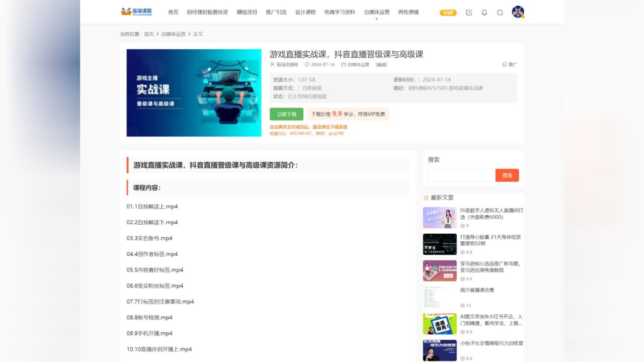Open article 亚马逊核心选品推广新攻略
This screenshot has width=644, height=362.
coord(491,266)
